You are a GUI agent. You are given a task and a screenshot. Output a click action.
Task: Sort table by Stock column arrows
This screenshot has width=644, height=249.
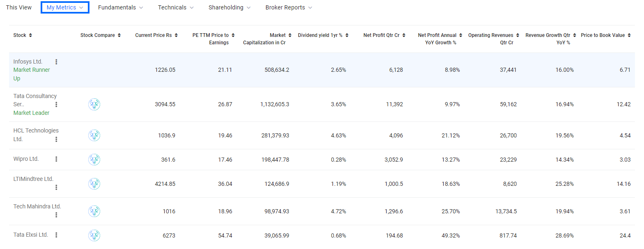tap(30, 35)
